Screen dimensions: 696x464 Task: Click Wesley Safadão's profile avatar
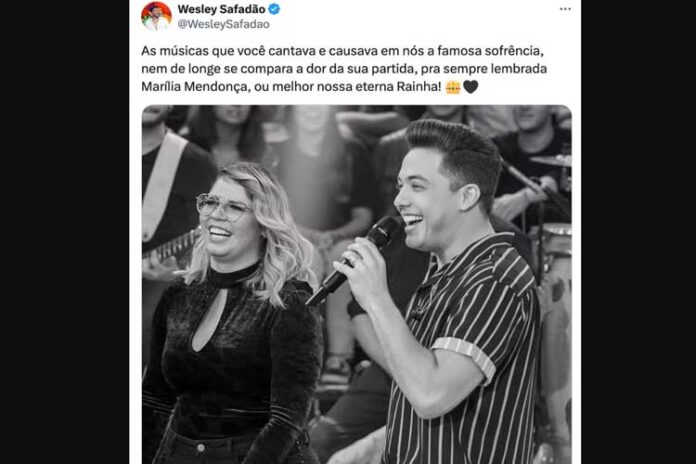[x=156, y=15]
